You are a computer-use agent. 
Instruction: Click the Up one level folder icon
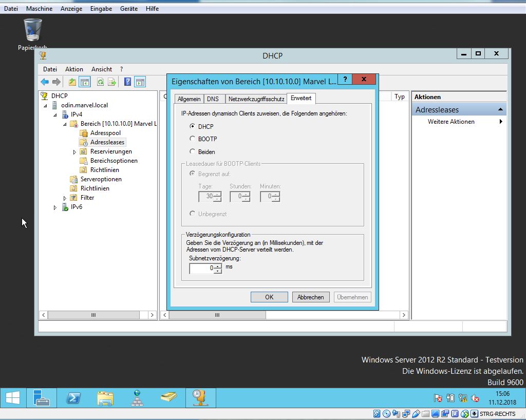point(72,82)
